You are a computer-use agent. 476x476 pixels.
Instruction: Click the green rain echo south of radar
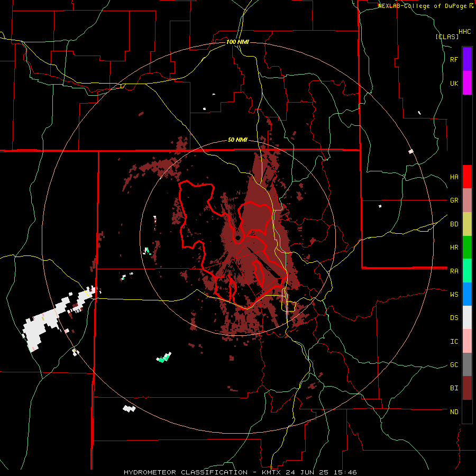click(163, 358)
